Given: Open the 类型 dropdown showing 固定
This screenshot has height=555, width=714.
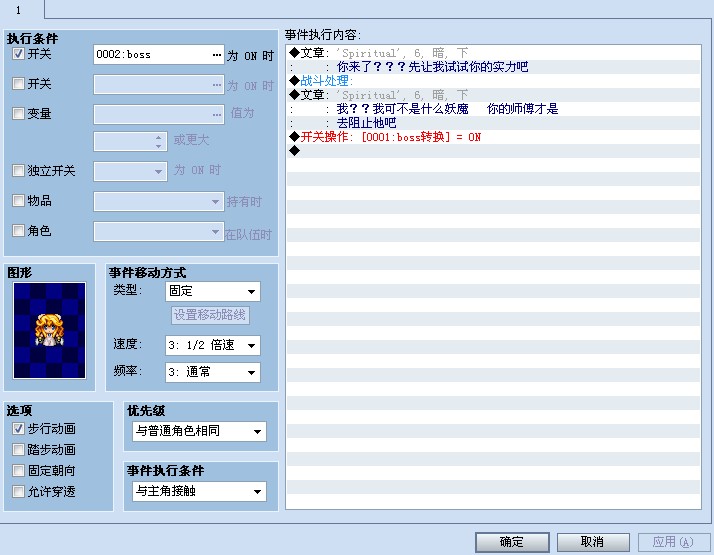Looking at the screenshot, I should pyautogui.click(x=213, y=291).
